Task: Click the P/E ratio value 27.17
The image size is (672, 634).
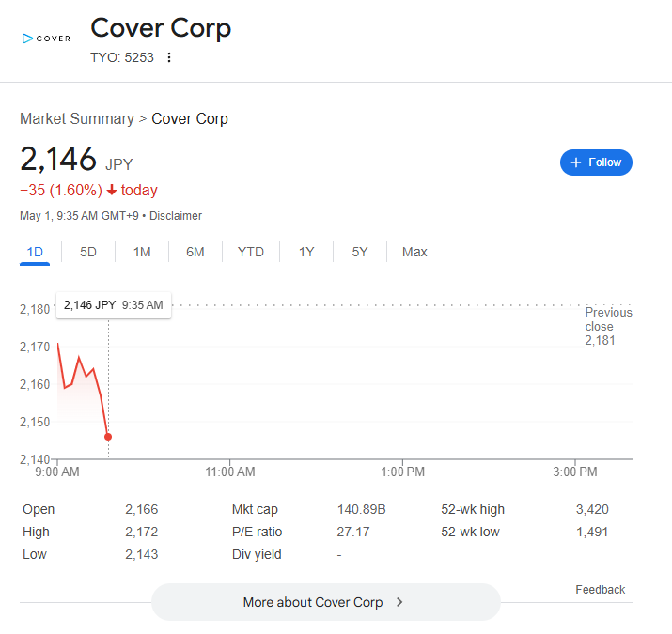Action: click(x=353, y=532)
